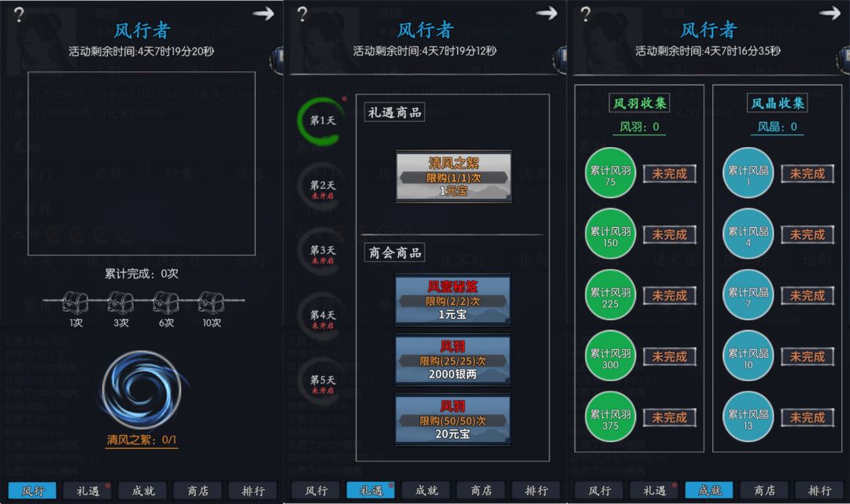
Task: Open the 10次 treasure chest reward
Action: [211, 302]
